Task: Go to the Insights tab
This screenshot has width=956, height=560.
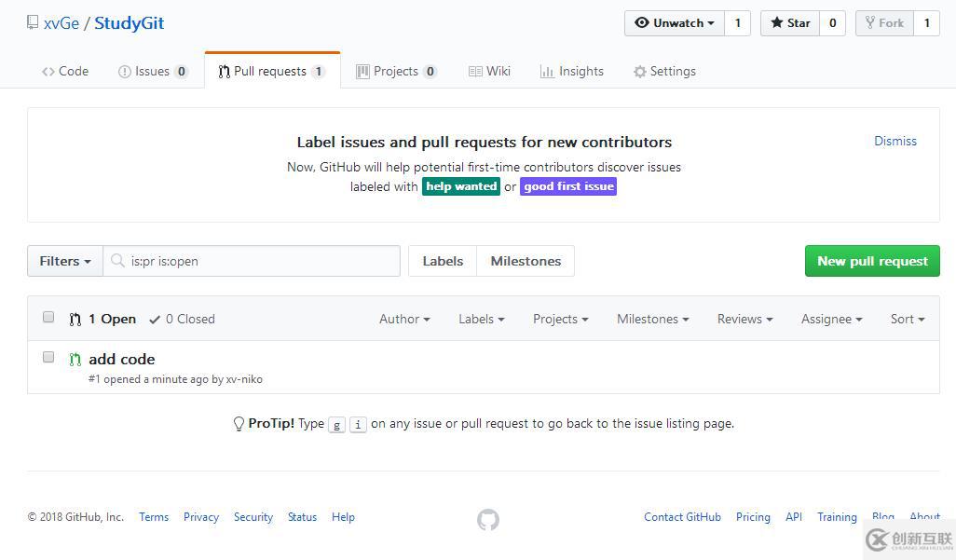Action: (x=572, y=72)
